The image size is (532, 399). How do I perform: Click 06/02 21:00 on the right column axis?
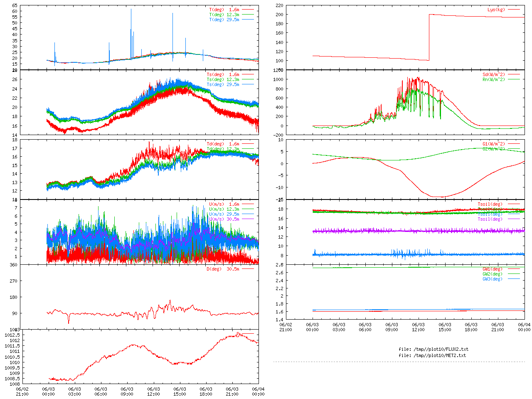coord(286,327)
